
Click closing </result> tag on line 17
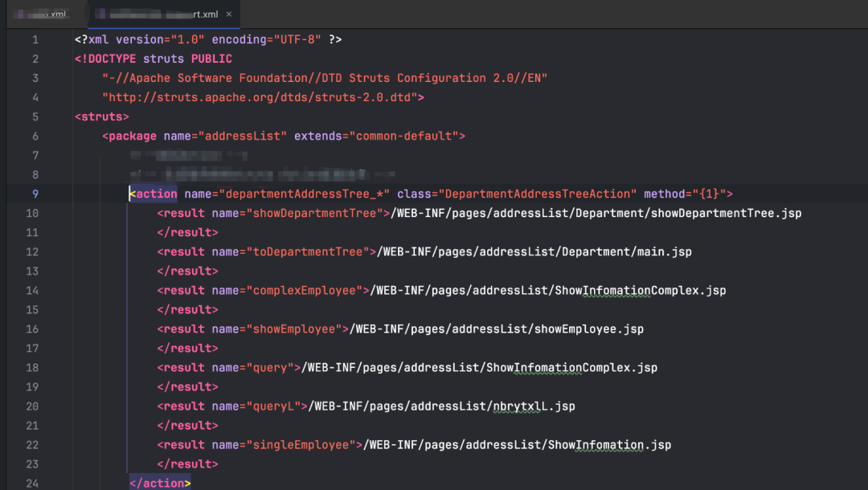click(187, 349)
